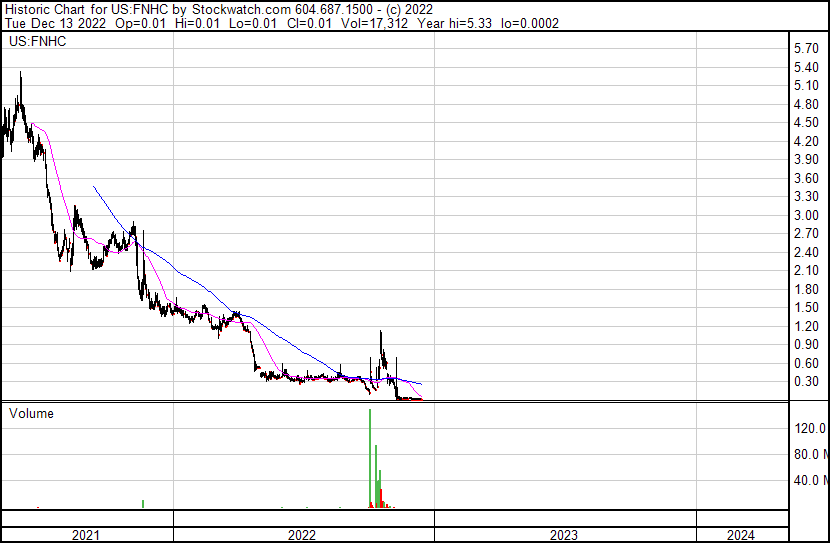The image size is (830, 543).
Task: Click the 40.0 volume axis label
Action: tap(811, 480)
